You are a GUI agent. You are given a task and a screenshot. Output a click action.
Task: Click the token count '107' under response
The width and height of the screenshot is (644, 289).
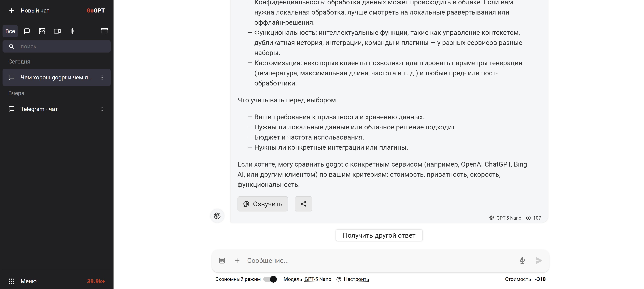[537, 218]
